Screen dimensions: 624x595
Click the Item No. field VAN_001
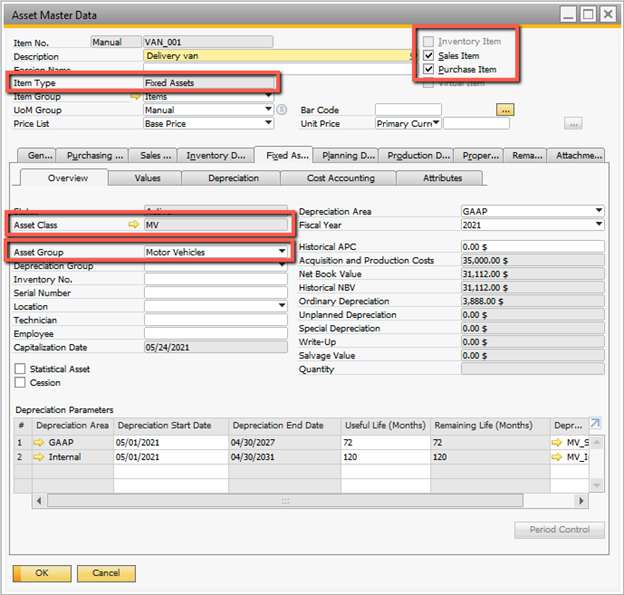(x=208, y=42)
